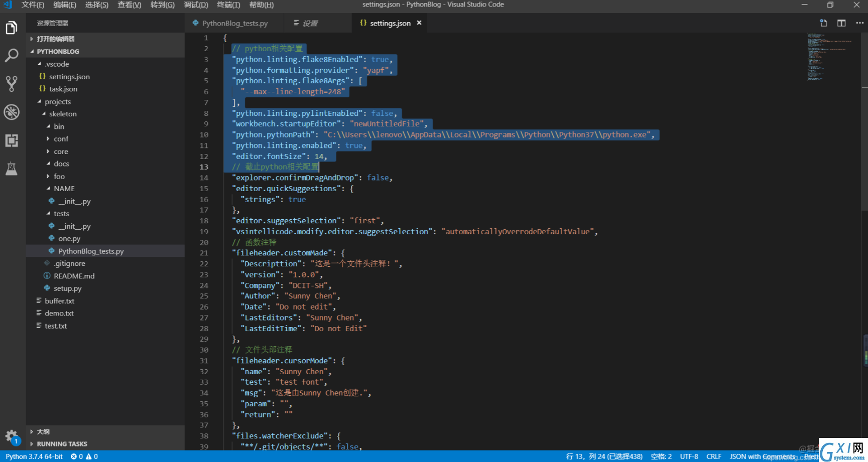The image size is (868, 462).
Task: Expand the foo folder
Action: pos(59,177)
